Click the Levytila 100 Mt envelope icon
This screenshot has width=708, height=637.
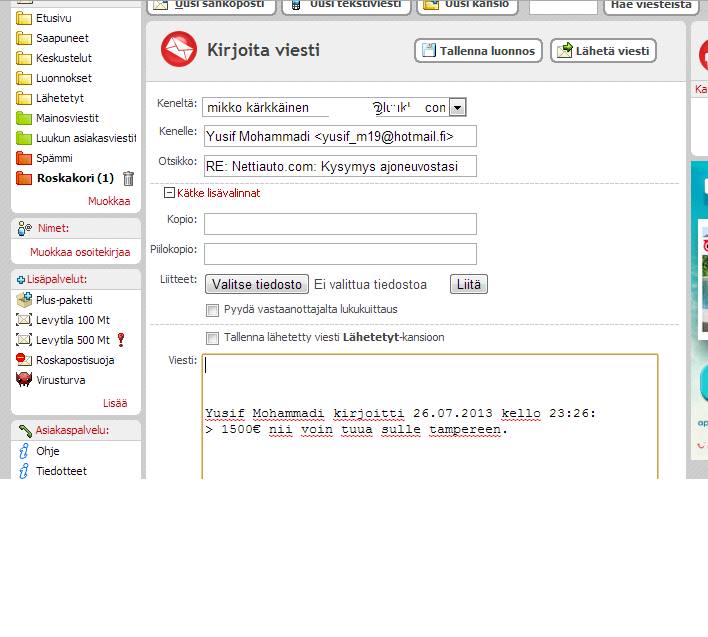click(x=24, y=320)
